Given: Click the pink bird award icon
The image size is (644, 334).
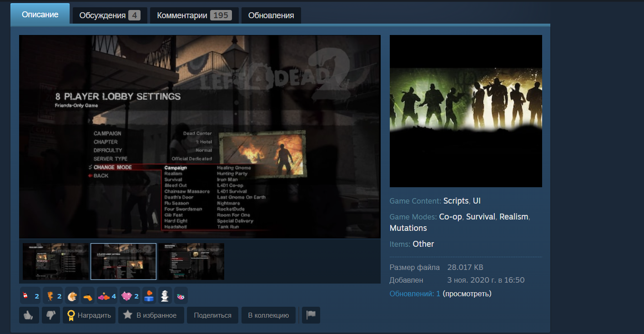Looking at the screenshot, I should 181,297.
